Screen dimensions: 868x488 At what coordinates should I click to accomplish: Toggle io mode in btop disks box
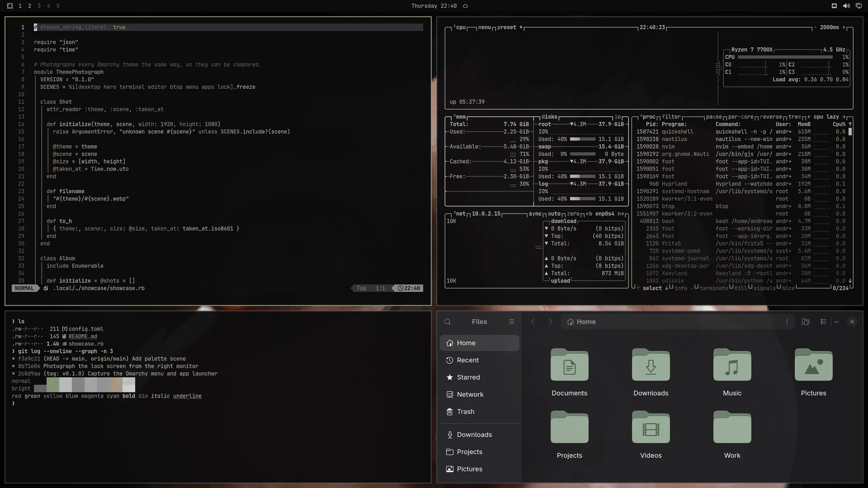click(x=618, y=117)
